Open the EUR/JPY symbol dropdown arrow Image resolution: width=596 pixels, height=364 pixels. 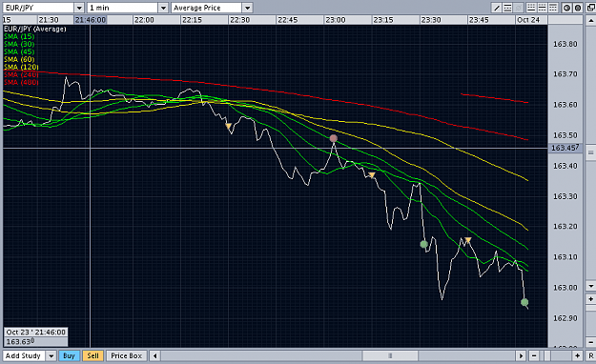pos(79,8)
